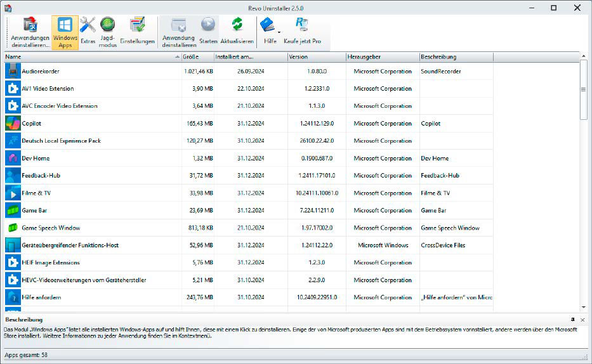The image size is (592, 364).
Task: Select the Feedback-Hub app icon
Action: [13, 176]
